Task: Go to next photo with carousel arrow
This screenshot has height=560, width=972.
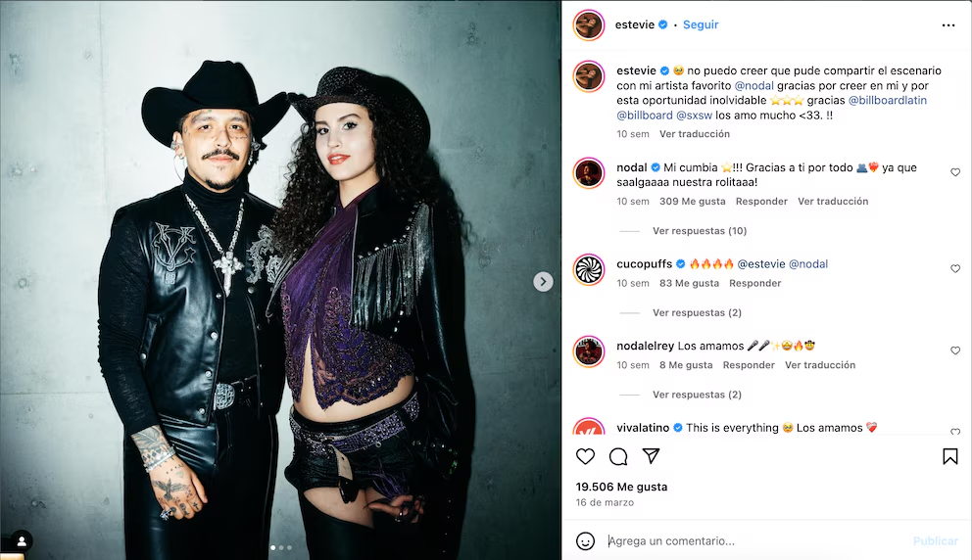Action: tap(543, 282)
